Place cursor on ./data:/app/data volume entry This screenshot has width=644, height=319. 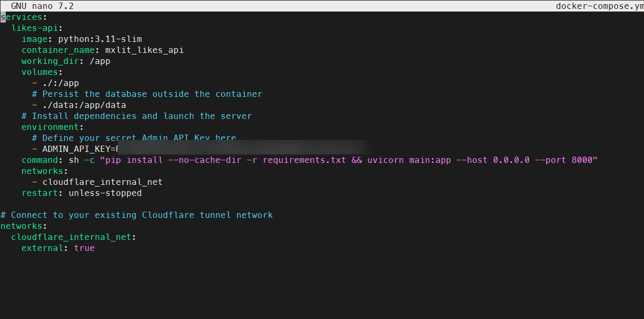(x=84, y=105)
